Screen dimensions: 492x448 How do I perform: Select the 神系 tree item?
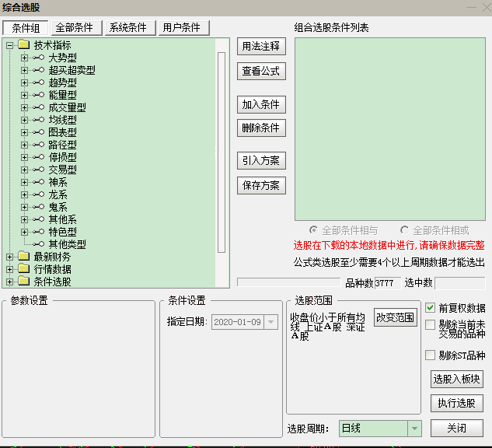pyautogui.click(x=58, y=182)
